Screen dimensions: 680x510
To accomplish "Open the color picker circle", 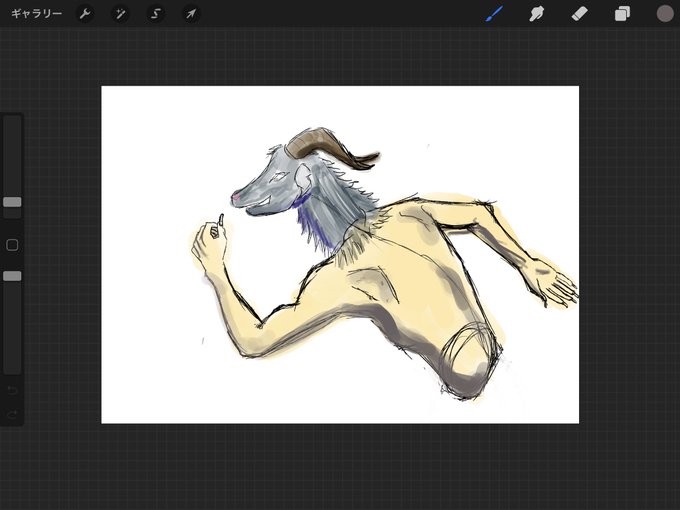I will click(x=665, y=13).
